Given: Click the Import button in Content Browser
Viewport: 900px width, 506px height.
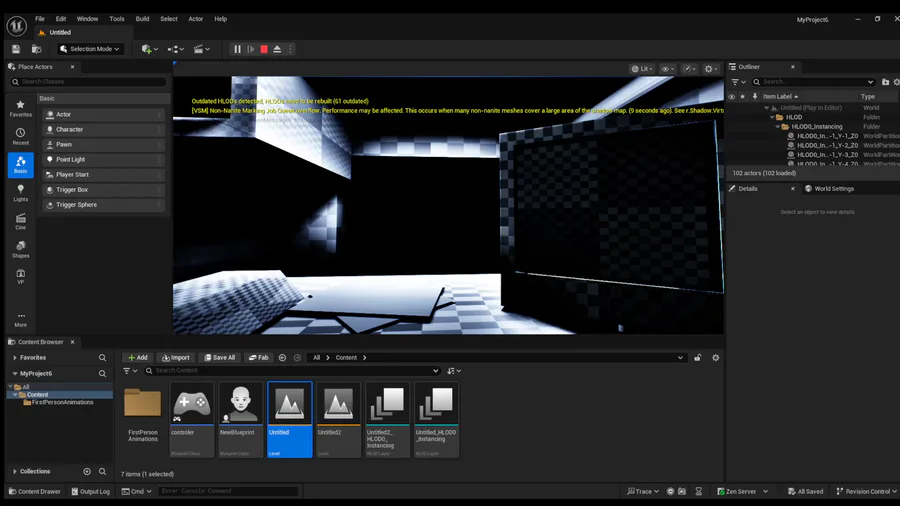Looking at the screenshot, I should click(176, 357).
